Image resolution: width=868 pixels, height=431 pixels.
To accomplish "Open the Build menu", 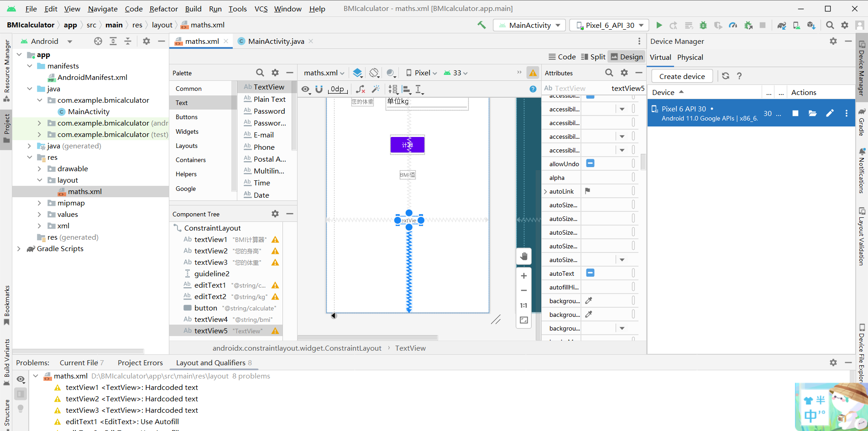I will [x=193, y=9].
